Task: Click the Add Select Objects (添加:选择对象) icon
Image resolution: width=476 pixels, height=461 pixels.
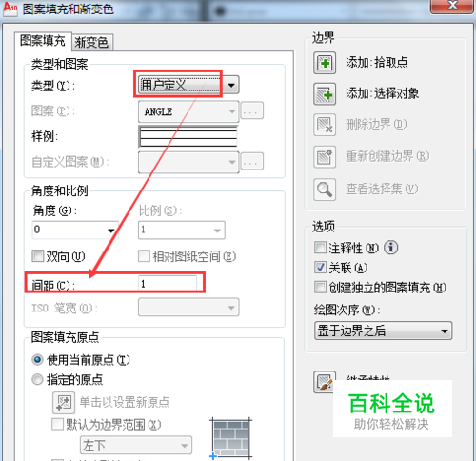Action: pyautogui.click(x=325, y=94)
